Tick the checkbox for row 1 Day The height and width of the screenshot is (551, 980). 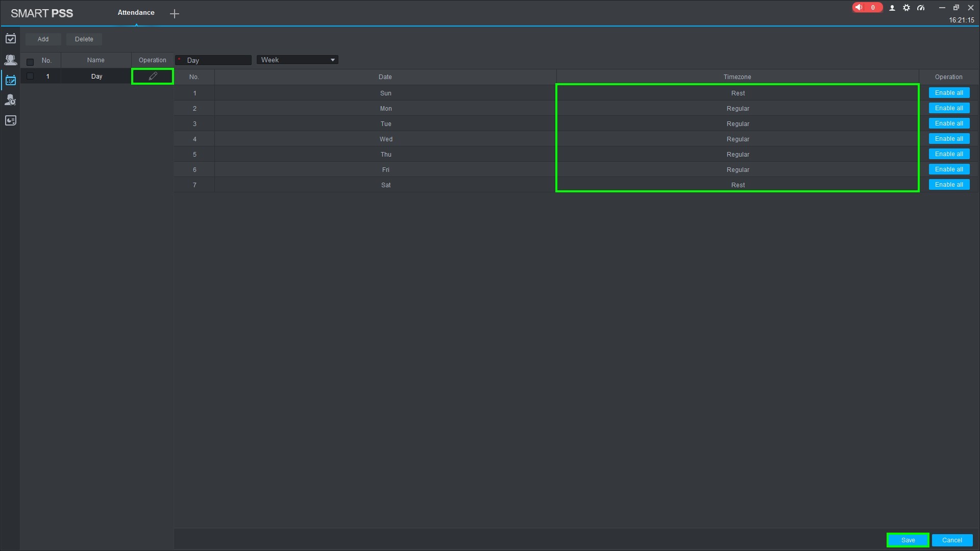tap(30, 76)
